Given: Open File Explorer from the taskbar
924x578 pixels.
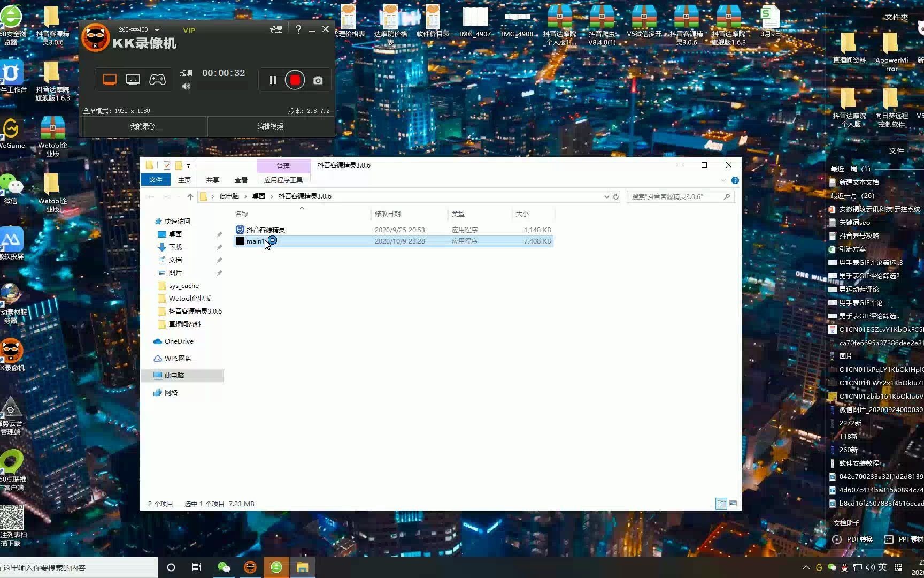Looking at the screenshot, I should pyautogui.click(x=303, y=567).
